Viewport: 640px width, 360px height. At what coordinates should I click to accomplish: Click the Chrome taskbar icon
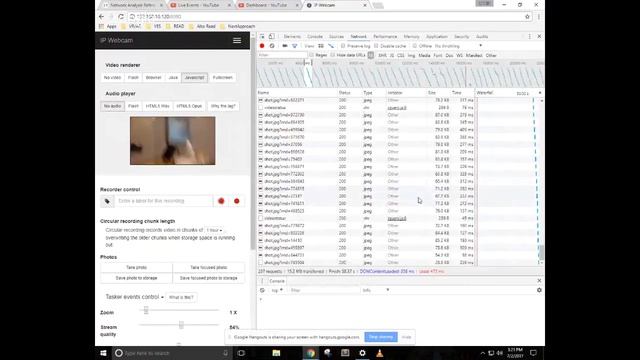coord(311,353)
